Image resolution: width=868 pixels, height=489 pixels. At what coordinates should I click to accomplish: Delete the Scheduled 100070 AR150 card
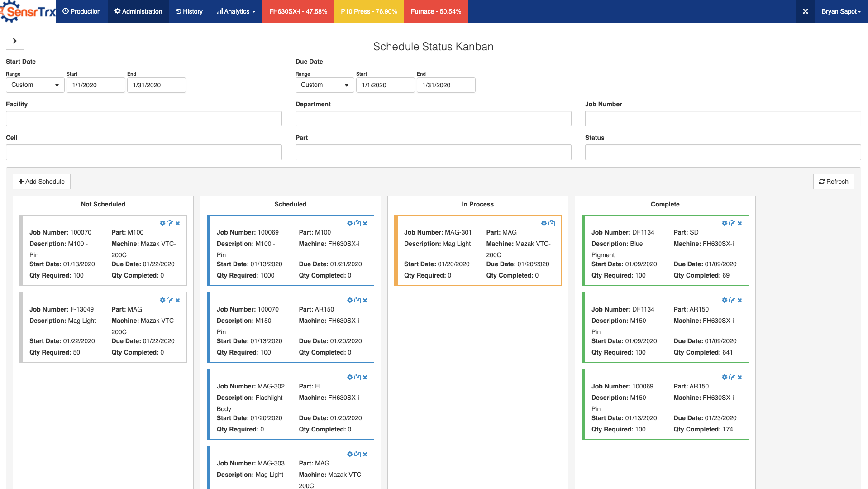click(x=365, y=300)
